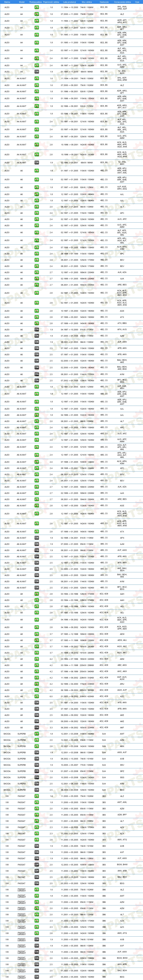
Task: Click the ON icon in the Skoda Superb BDG row
Action: click(37, 790)
